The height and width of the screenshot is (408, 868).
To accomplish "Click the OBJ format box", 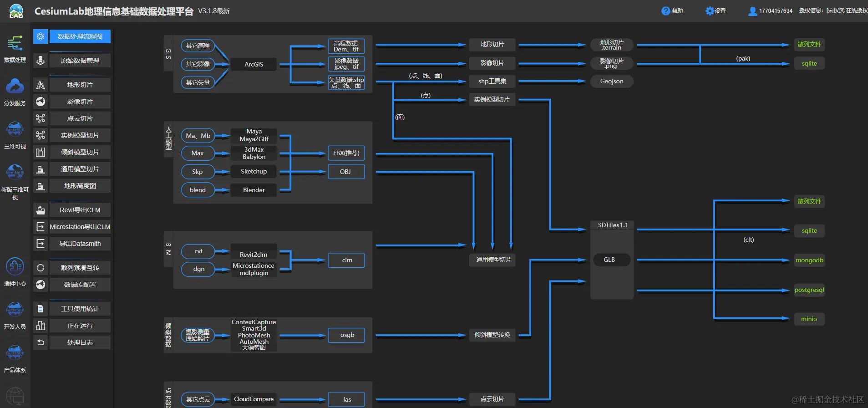I will pos(346,172).
